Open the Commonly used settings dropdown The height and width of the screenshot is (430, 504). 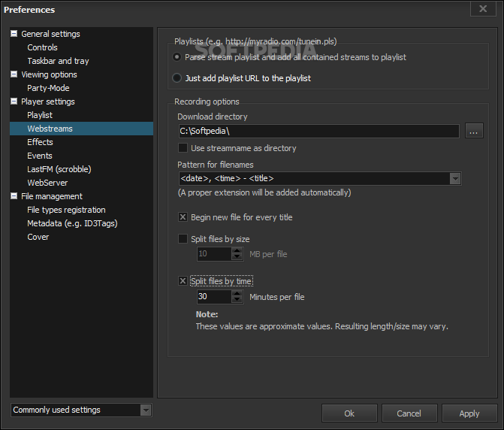[146, 410]
